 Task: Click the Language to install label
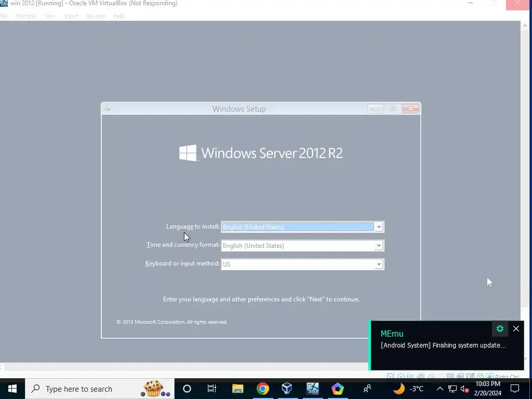[193, 227]
